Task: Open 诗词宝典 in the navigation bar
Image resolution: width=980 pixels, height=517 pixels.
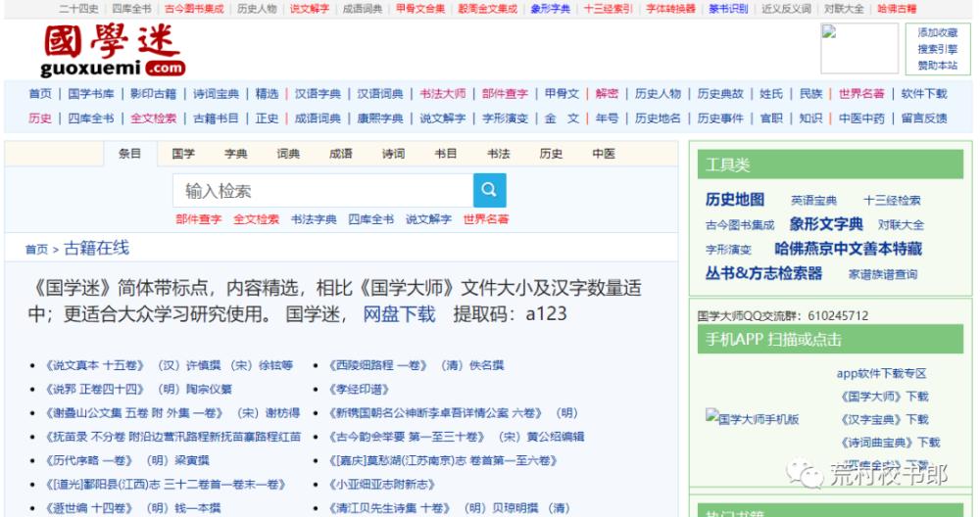Action: [217, 94]
